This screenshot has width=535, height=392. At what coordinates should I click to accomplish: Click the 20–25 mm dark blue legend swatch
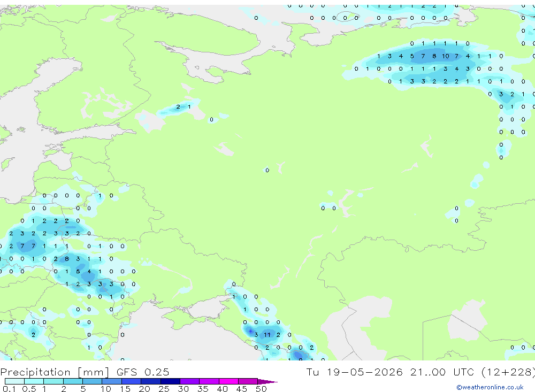(151, 381)
